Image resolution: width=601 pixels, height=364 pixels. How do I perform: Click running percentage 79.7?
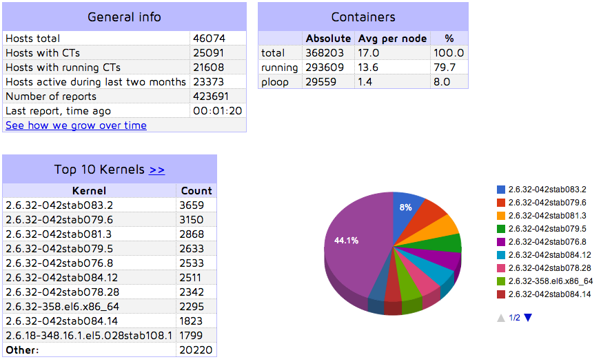(445, 68)
